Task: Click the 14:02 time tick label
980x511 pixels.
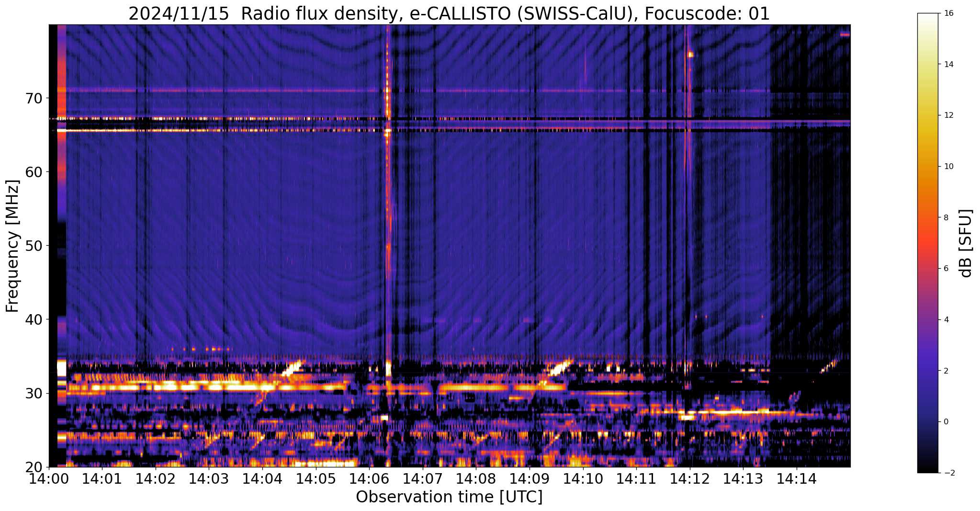Action: point(156,478)
